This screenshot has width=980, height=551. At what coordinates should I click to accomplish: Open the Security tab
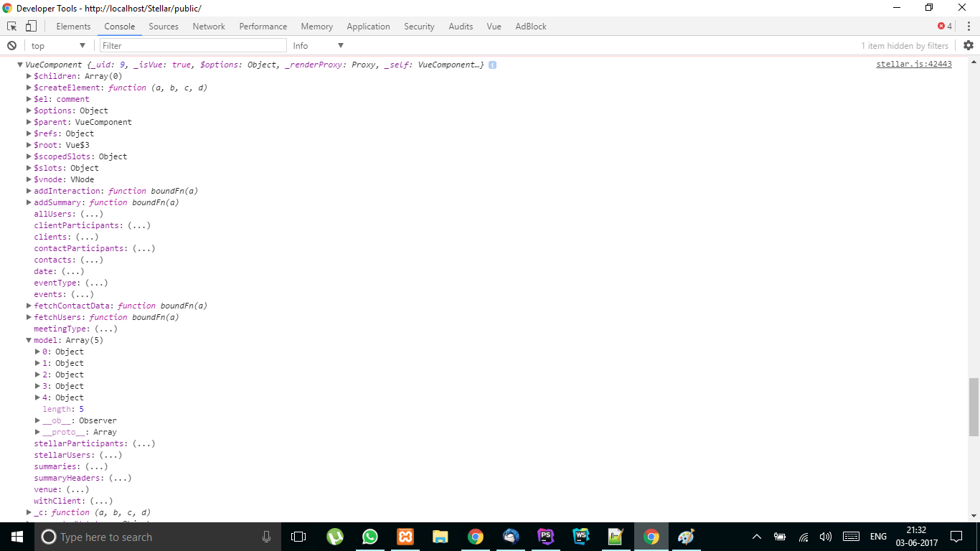point(419,26)
